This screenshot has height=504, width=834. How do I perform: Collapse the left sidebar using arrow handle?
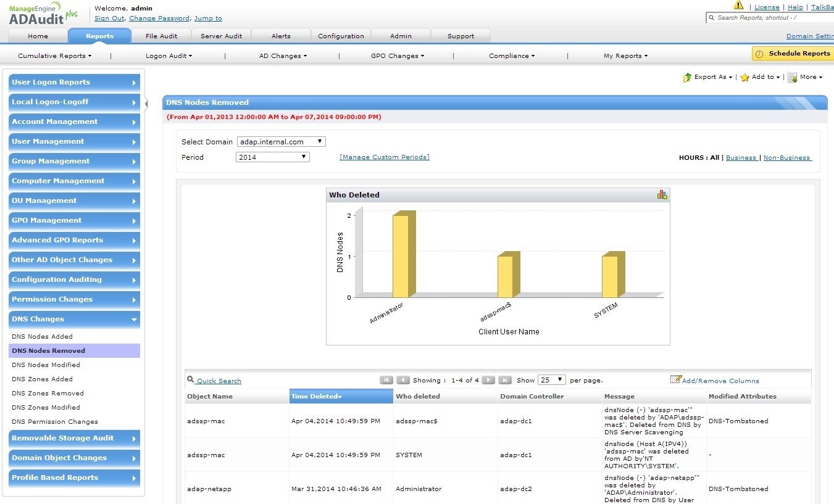pos(146,103)
